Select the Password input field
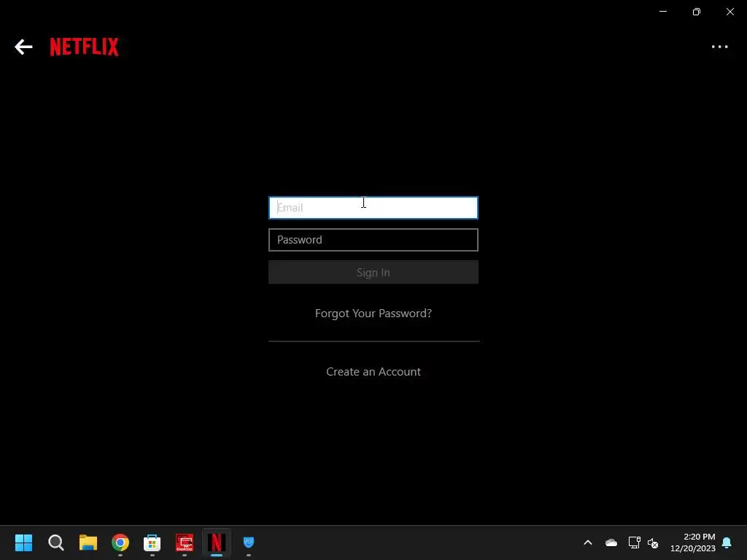This screenshot has width=747, height=560. click(x=373, y=239)
